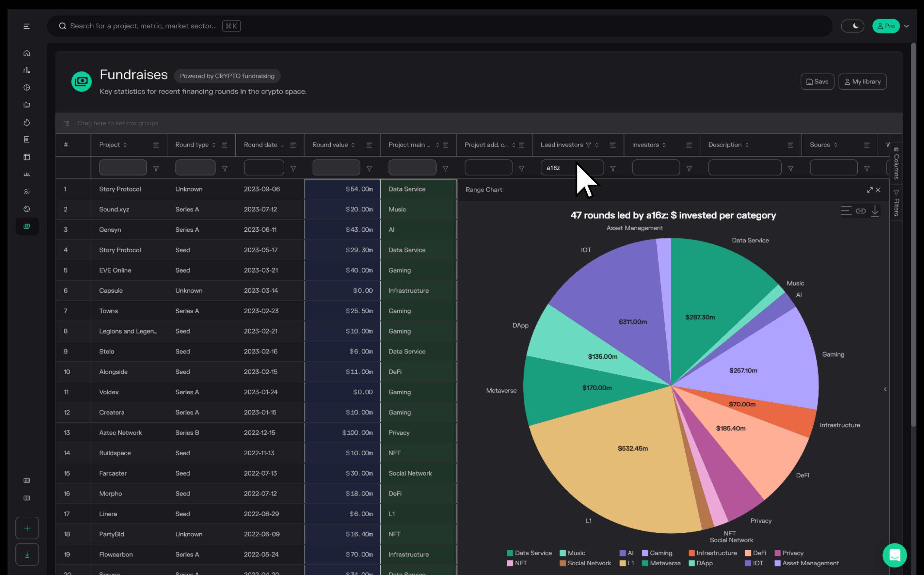Open the bar chart sidebar icon
The height and width of the screenshot is (575, 924).
tap(27, 70)
